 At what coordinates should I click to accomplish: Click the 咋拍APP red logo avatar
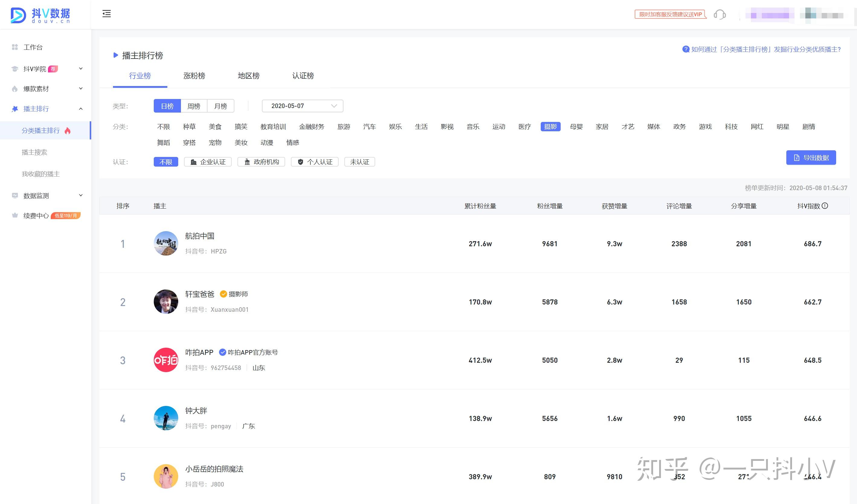coord(166,360)
